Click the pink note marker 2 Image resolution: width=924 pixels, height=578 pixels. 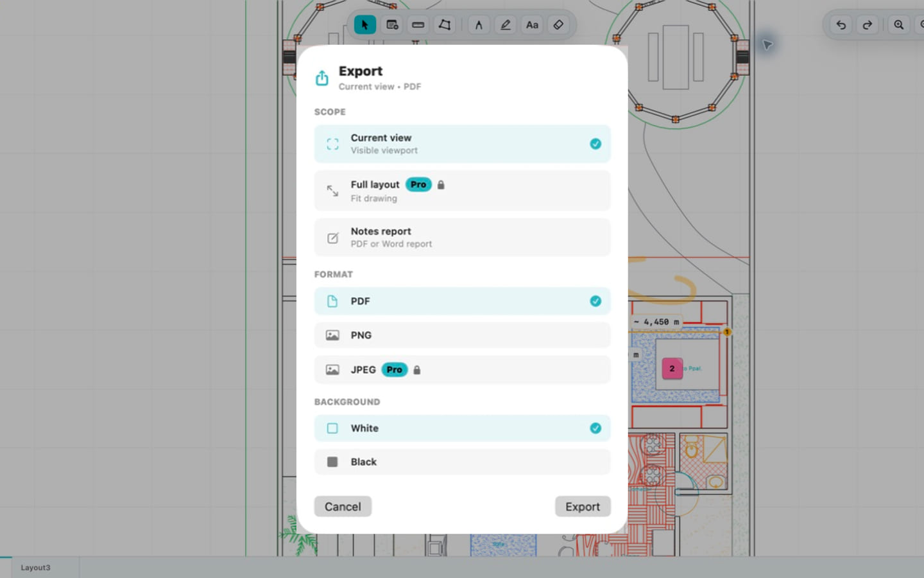[672, 369]
